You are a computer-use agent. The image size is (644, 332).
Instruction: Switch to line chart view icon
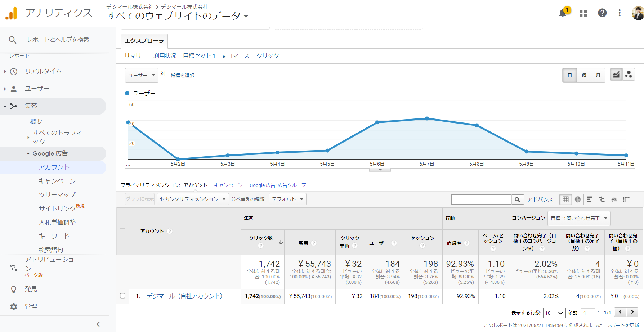pos(616,75)
